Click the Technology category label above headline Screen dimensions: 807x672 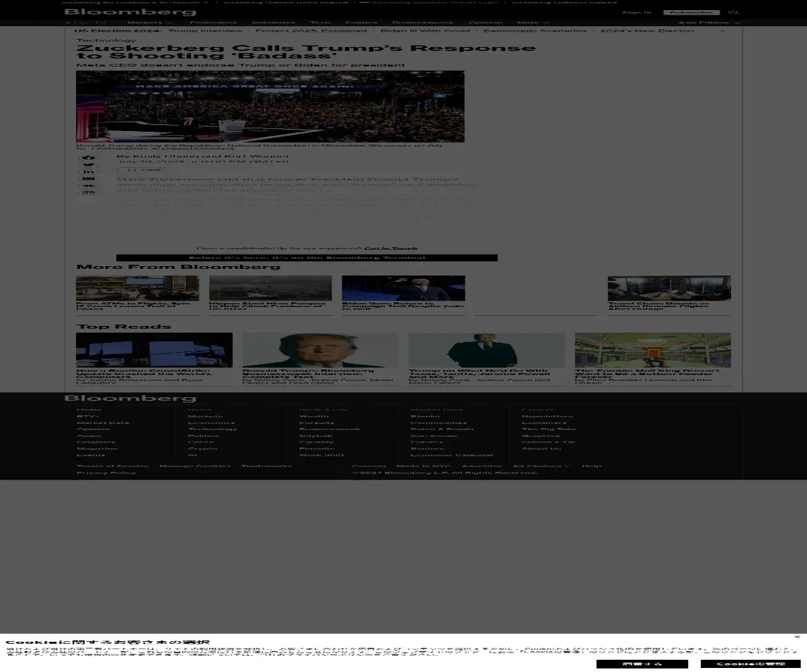coord(106,40)
